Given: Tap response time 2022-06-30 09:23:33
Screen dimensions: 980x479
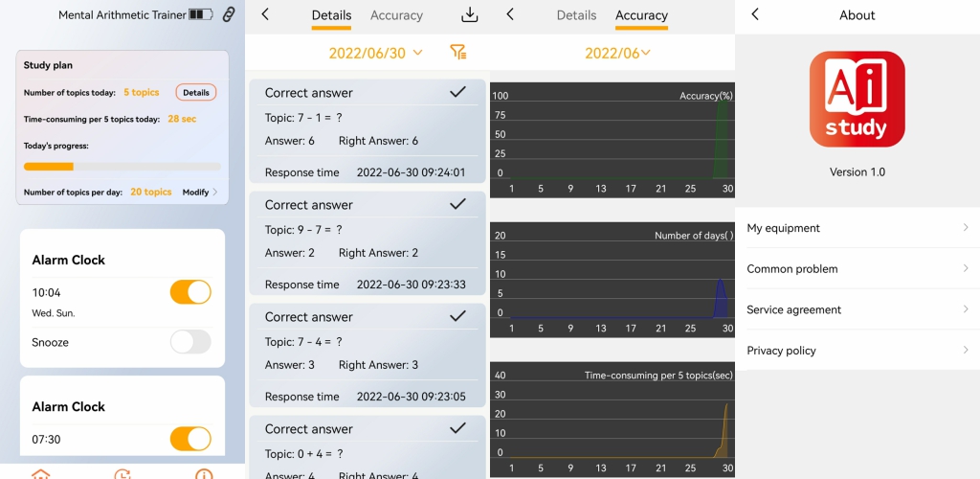Looking at the screenshot, I should [411, 284].
